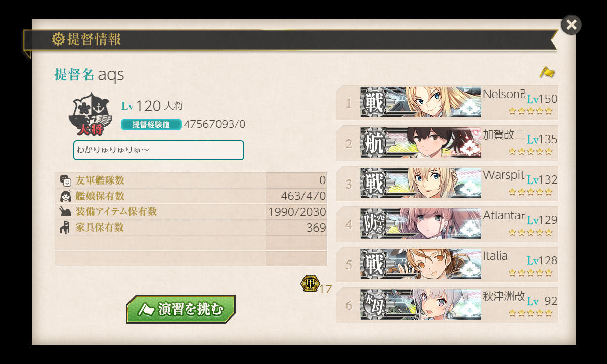Click the 提督経験値 label

click(151, 124)
